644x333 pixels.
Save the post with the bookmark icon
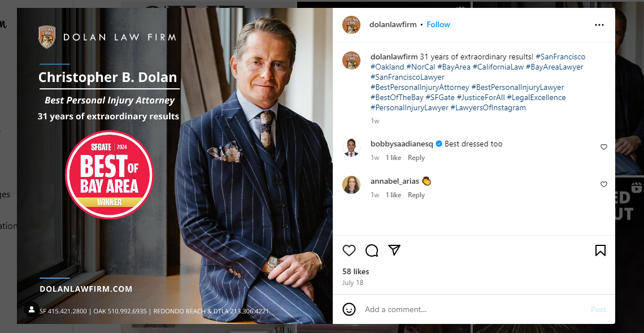(601, 250)
